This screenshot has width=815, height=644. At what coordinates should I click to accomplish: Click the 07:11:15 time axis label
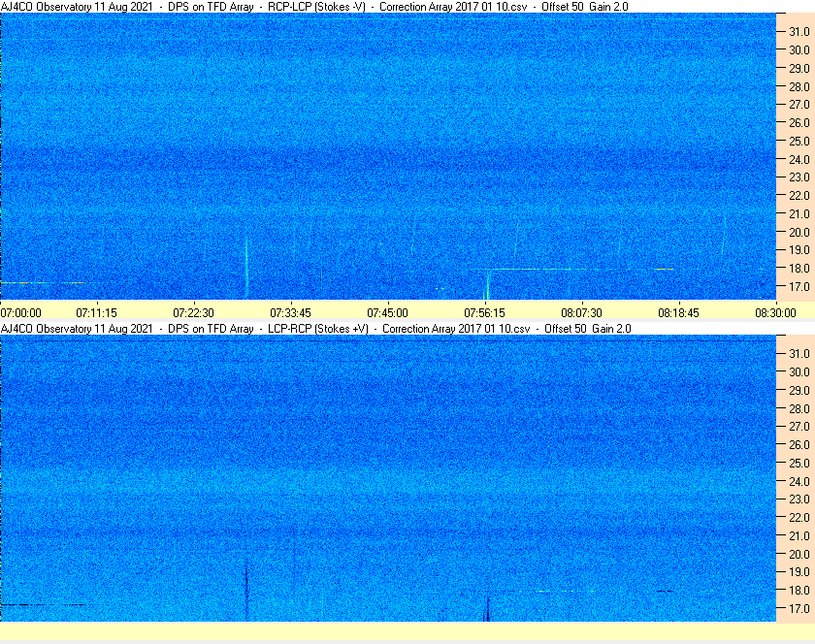(97, 313)
